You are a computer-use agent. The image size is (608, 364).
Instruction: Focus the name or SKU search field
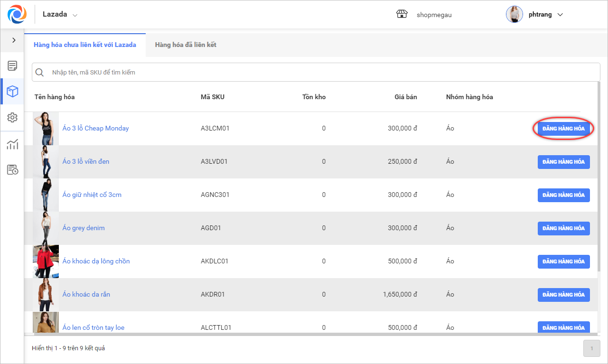coord(323,73)
